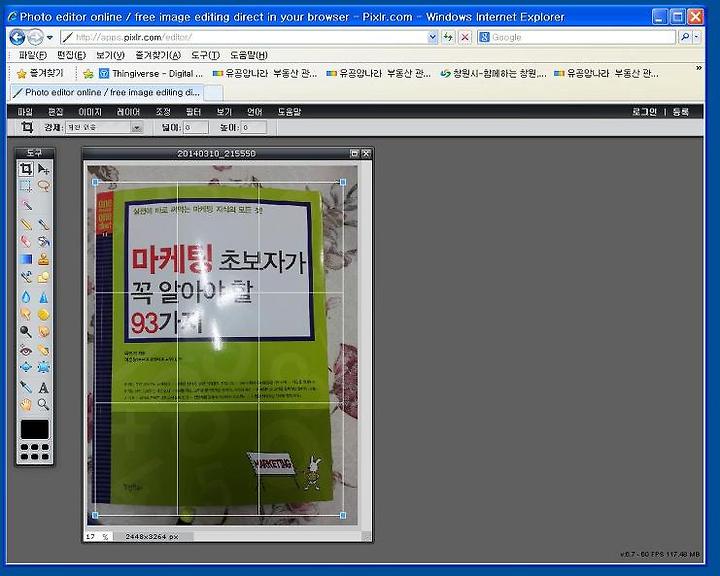This screenshot has width=720, height=576.
Task: Close the 20140310_215550 image window
Action: coord(366,153)
